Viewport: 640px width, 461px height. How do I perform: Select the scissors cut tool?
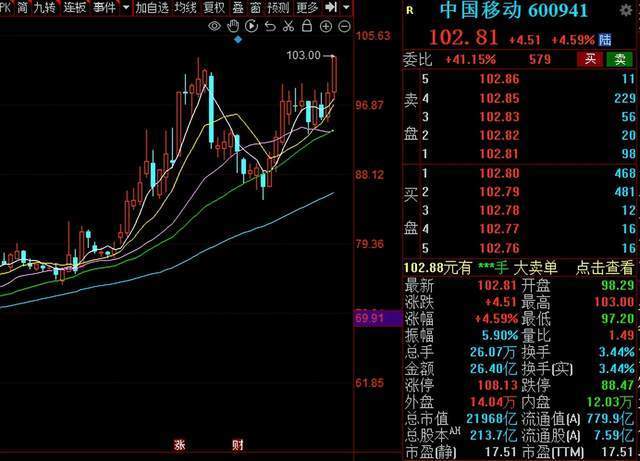[x=288, y=26]
